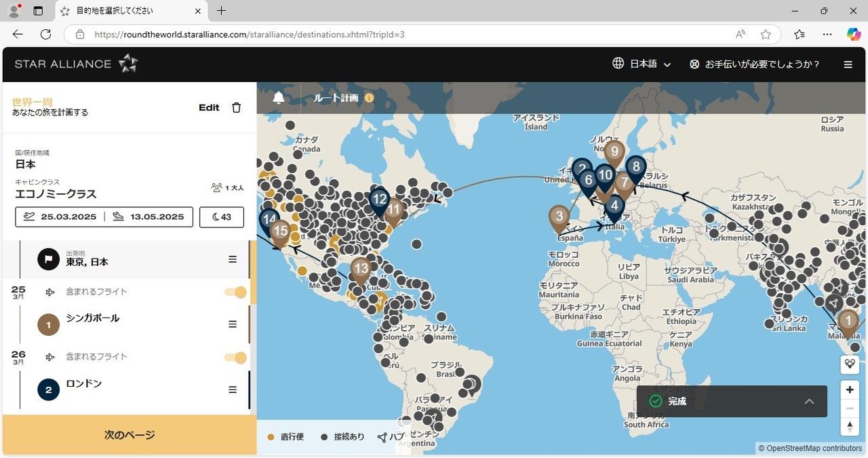Click the itinerary list scrollbar
This screenshot has width=868, height=458.
point(254,326)
